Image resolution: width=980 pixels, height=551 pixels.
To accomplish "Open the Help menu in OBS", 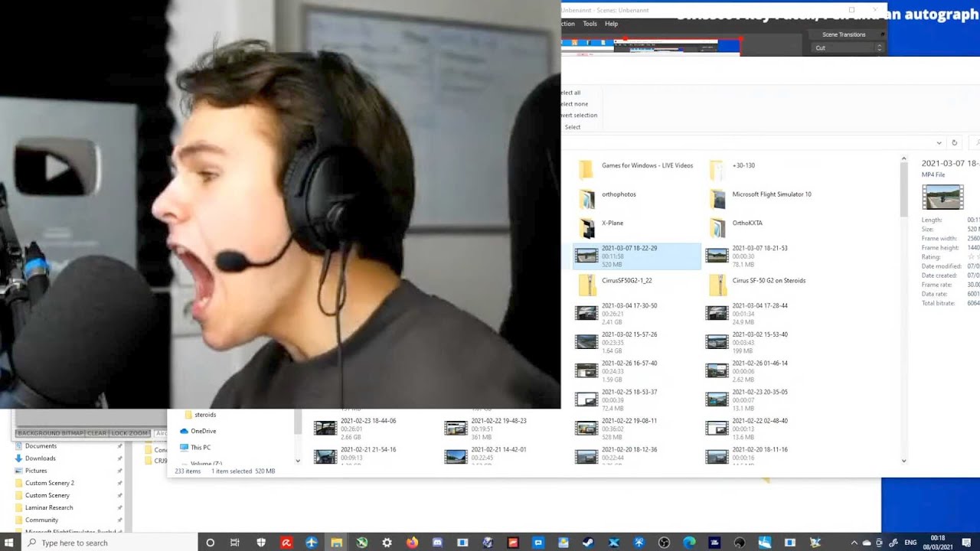I will (611, 24).
